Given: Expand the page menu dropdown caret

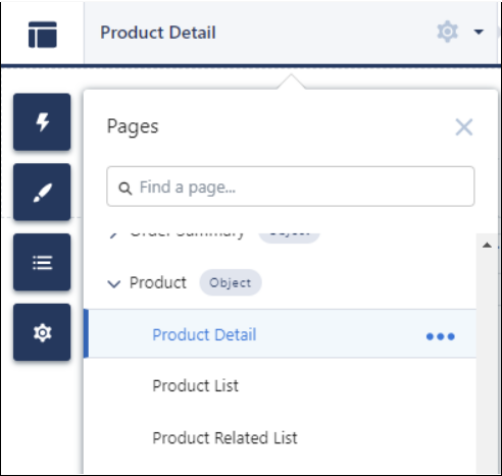Looking at the screenshot, I should click(x=479, y=32).
